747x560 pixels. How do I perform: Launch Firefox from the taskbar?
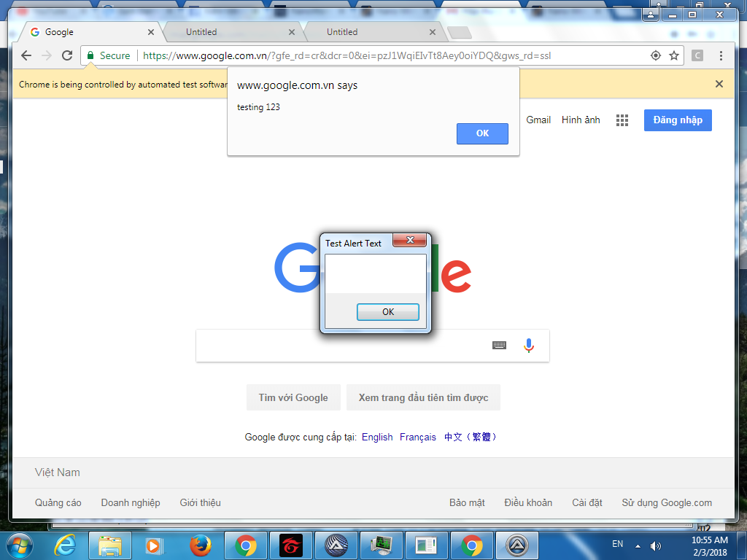(x=200, y=545)
